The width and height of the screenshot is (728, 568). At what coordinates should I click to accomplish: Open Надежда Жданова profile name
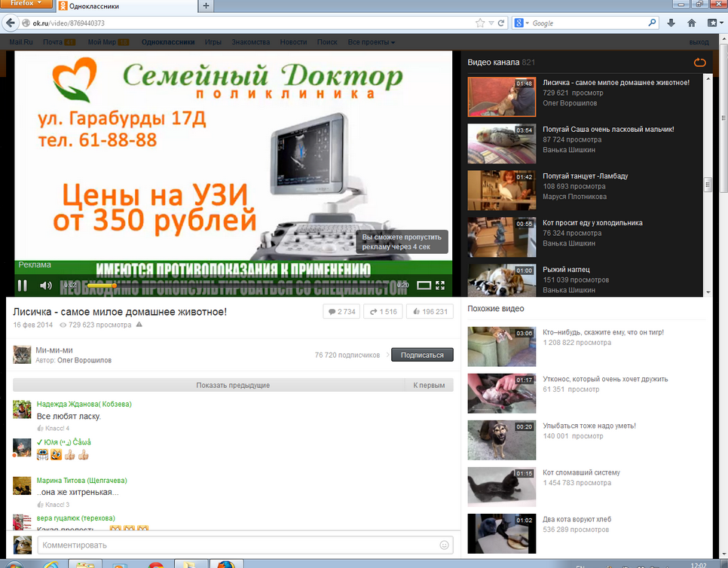[84, 405]
